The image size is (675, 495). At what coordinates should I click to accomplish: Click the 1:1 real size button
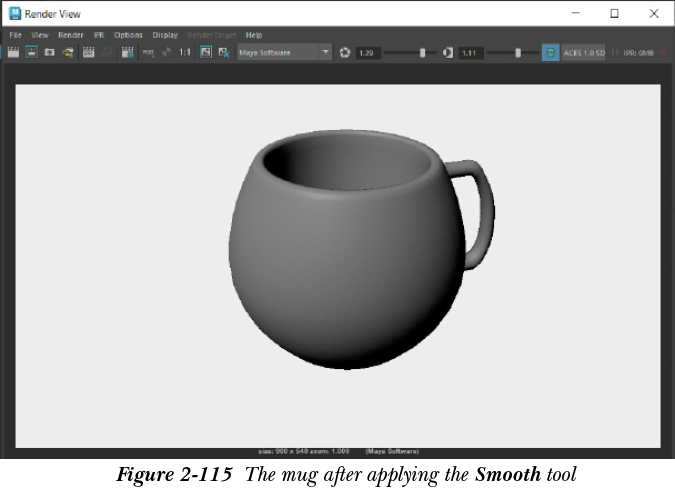click(x=185, y=52)
